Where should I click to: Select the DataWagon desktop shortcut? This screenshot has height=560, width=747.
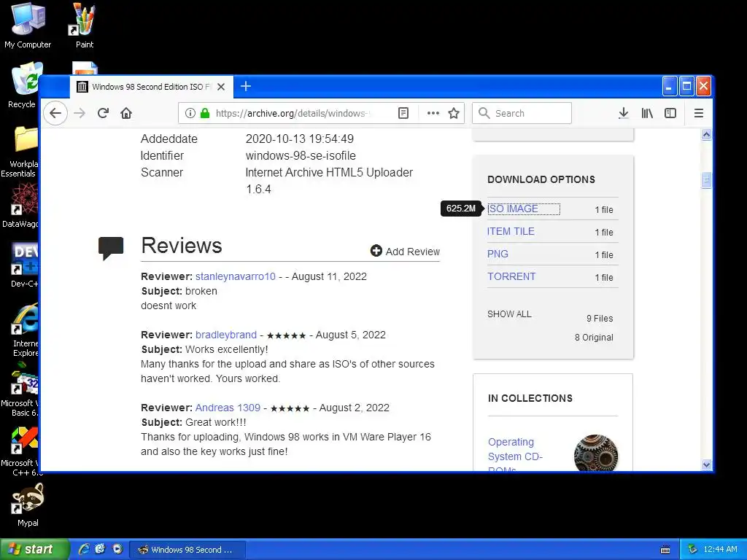[20, 206]
